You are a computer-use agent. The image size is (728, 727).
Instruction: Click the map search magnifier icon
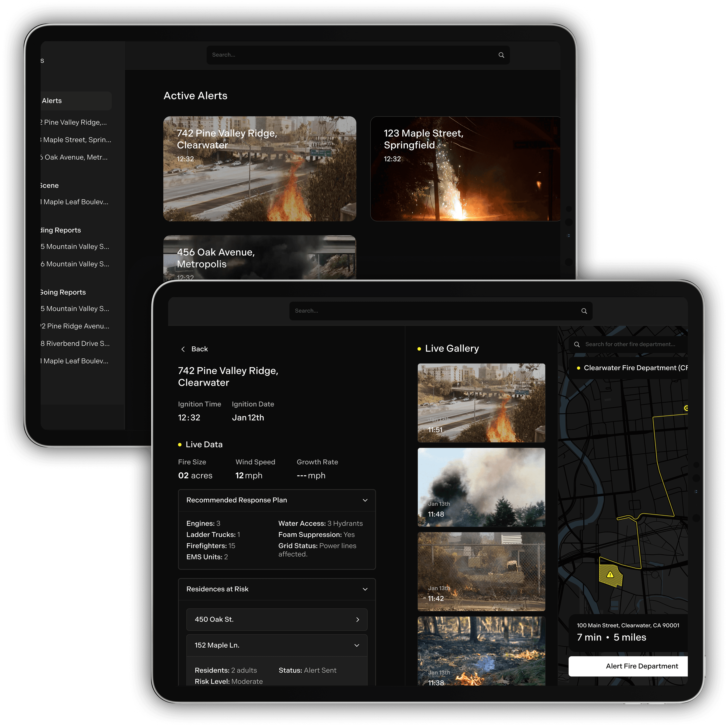pyautogui.click(x=577, y=344)
